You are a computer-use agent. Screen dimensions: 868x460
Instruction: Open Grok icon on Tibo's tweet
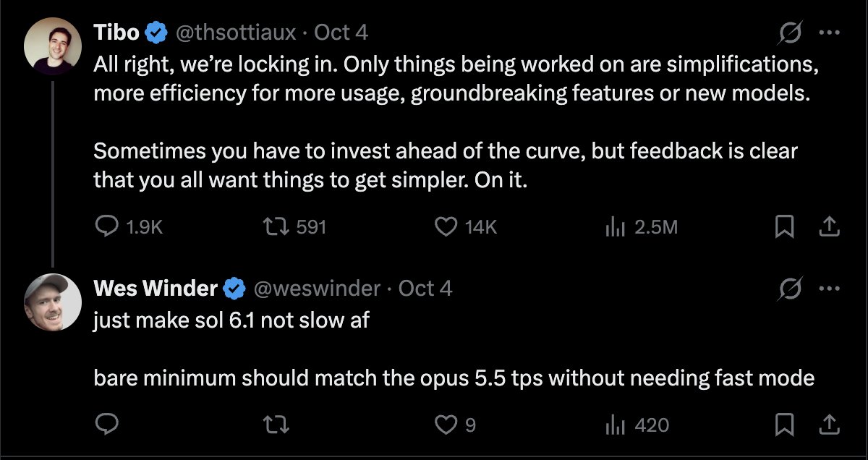click(788, 33)
